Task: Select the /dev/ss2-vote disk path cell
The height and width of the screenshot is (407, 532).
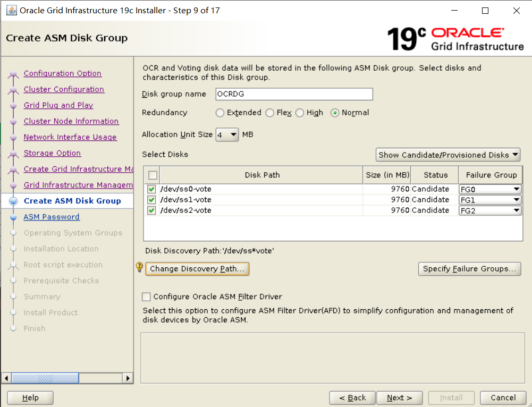Action: (x=261, y=210)
